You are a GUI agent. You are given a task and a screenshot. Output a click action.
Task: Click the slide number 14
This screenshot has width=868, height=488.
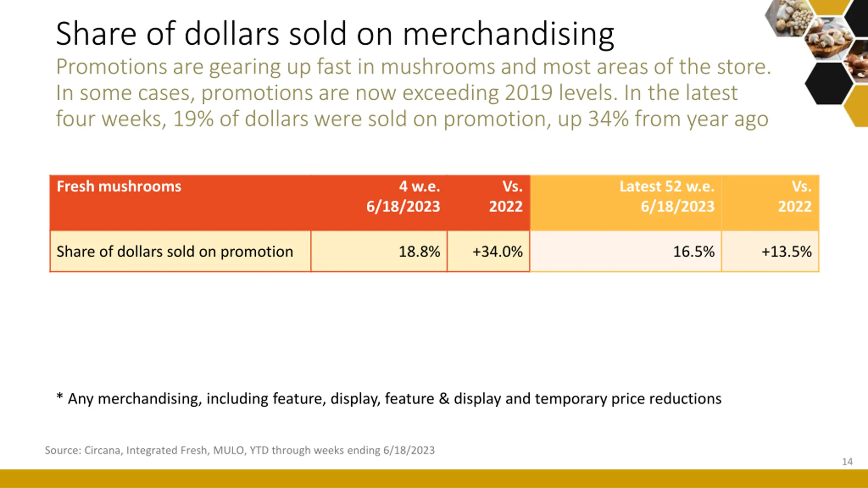tap(847, 462)
